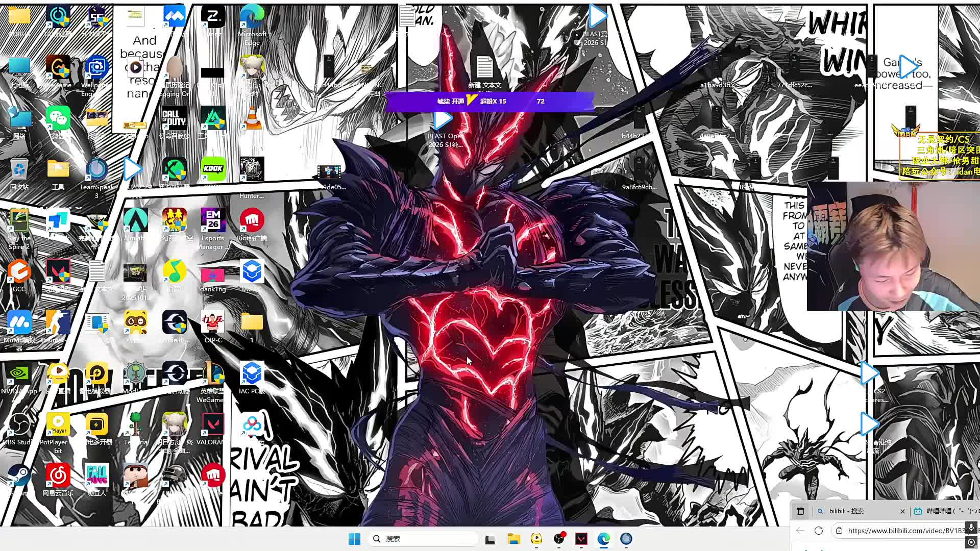This screenshot has width=980, height=551.
Task: Open the NetEase Cloud Music shortcut
Action: tap(58, 476)
